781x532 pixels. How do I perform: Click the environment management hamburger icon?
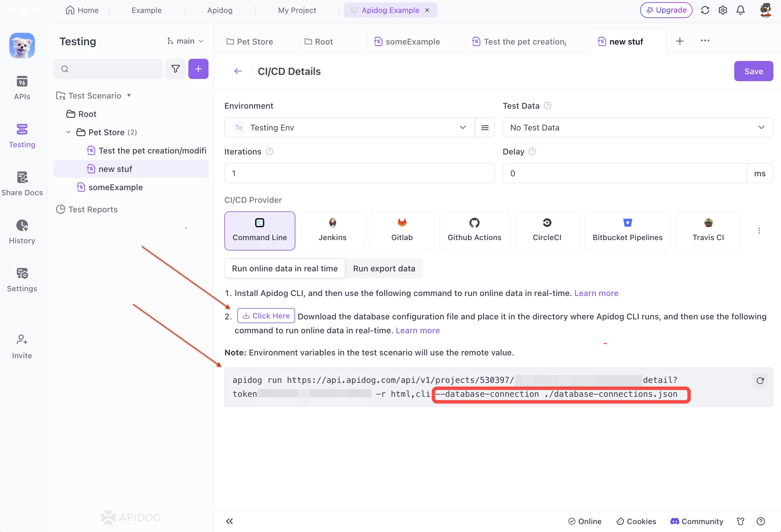point(485,127)
